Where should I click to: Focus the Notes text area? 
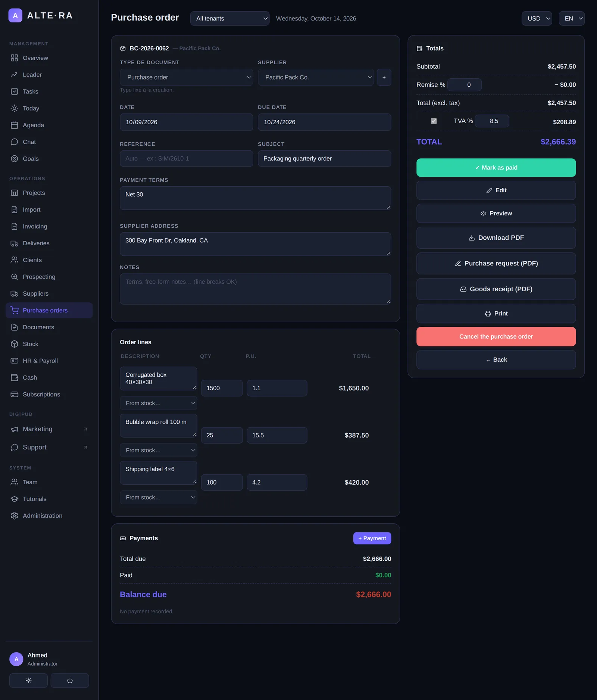click(x=255, y=289)
